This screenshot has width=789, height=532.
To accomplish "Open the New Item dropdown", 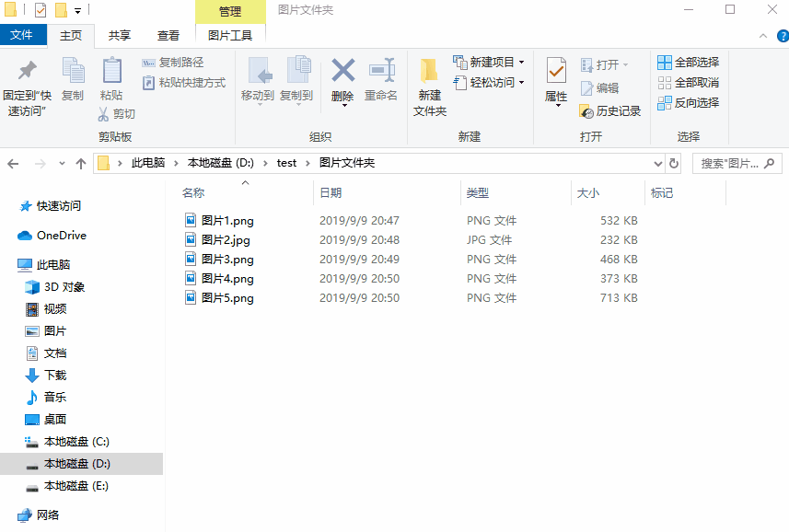I will (489, 63).
